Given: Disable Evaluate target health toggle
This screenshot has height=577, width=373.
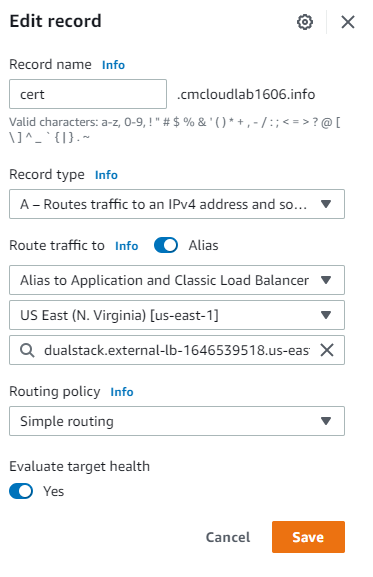Looking at the screenshot, I should [21, 491].
